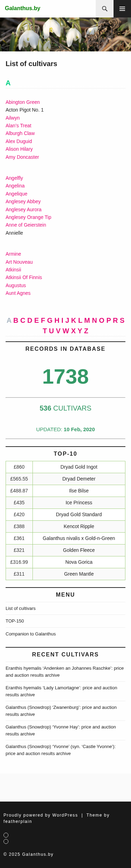131x868 pixels.
Task: Jump to letter Z in alphabet index
Action: pos(86,331)
